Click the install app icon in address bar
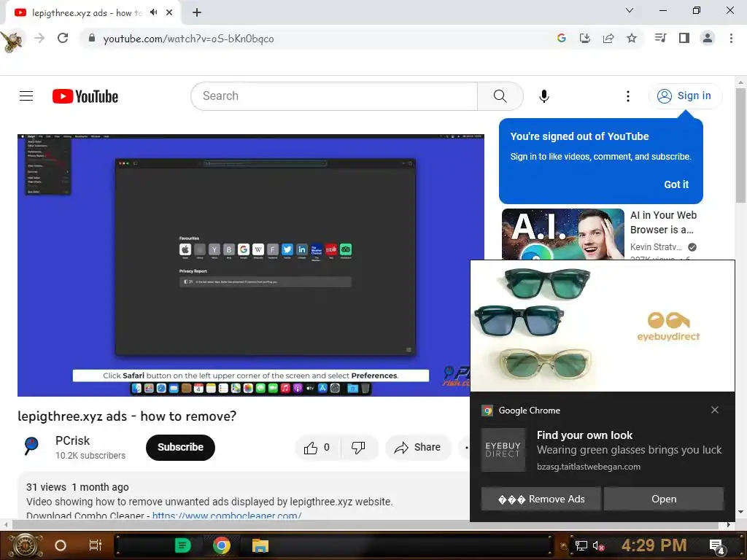The image size is (747, 560). click(585, 38)
